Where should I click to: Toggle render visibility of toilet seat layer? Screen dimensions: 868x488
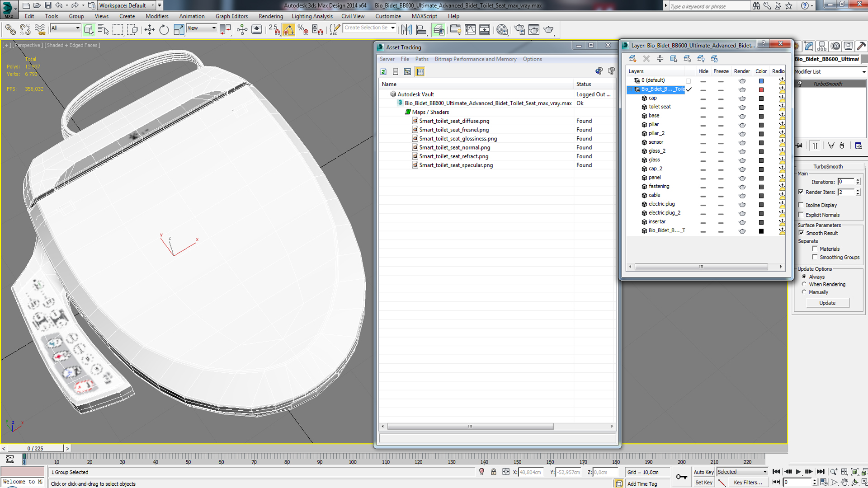click(x=742, y=107)
